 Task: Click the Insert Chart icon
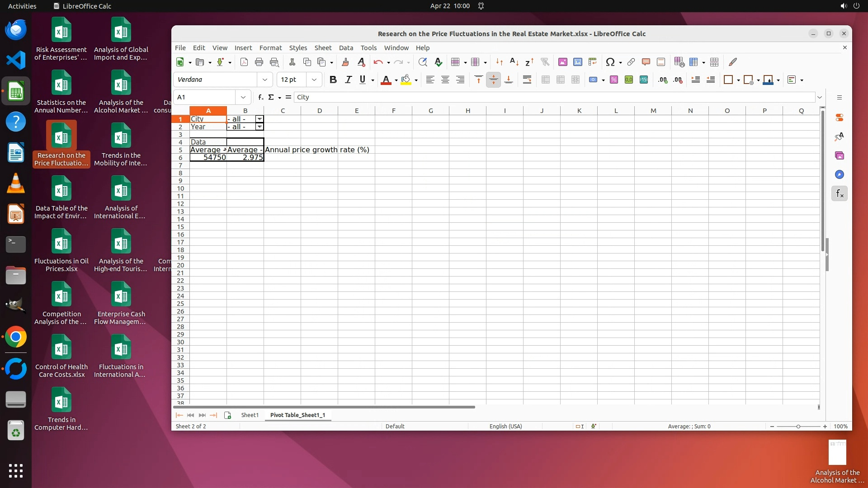tap(578, 62)
